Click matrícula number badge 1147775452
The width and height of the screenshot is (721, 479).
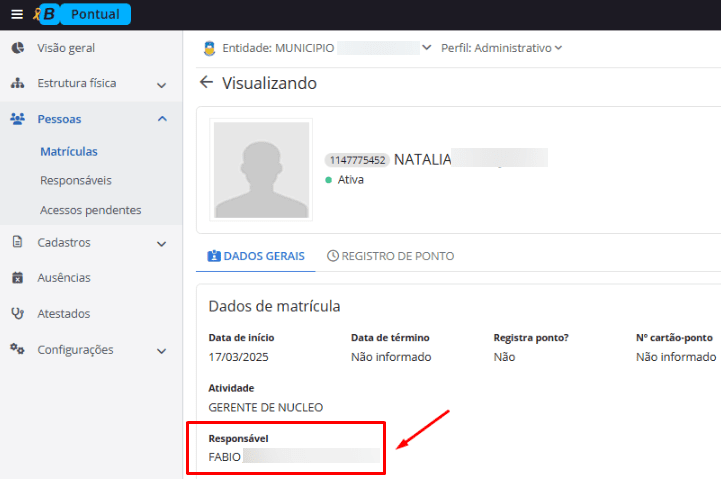tap(357, 160)
